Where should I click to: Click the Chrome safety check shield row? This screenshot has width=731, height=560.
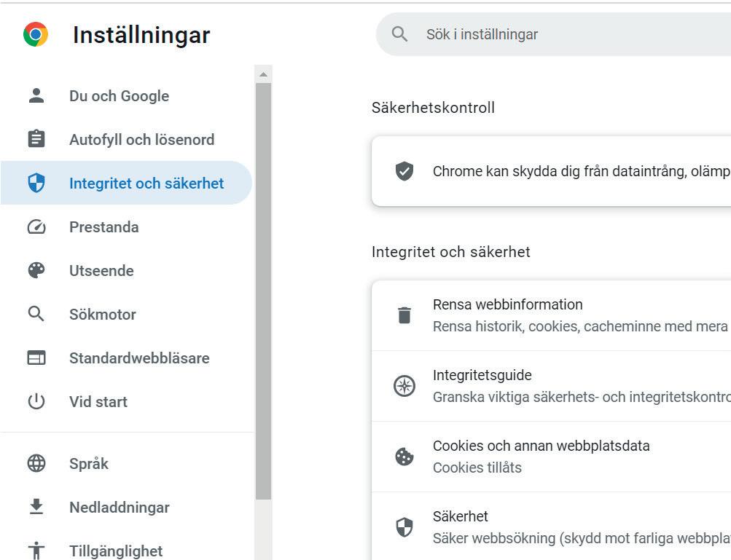[554, 171]
